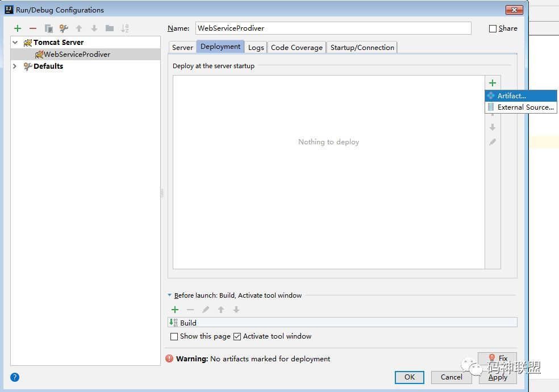Click Fix button for warning
Image resolution: width=559 pixels, height=392 pixels.
click(x=498, y=358)
